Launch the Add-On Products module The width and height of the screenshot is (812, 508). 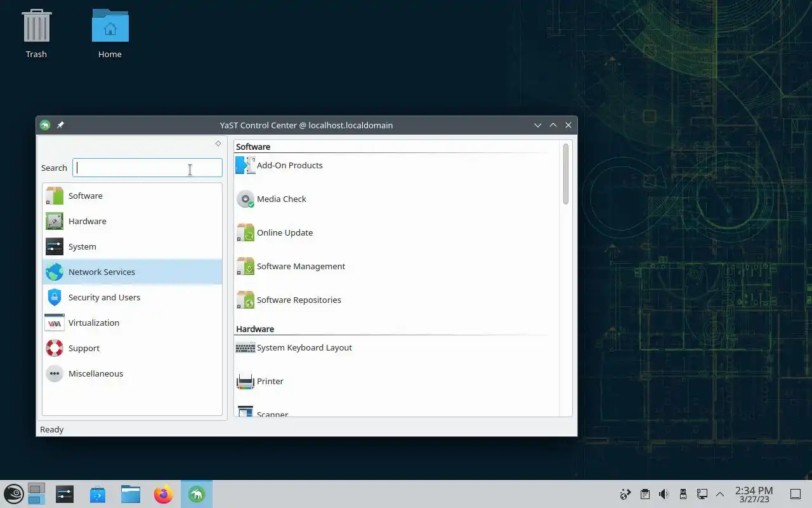(279, 165)
